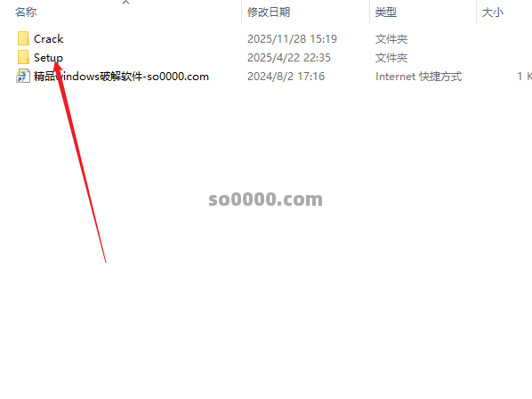Select the Crack folder icon
The width and height of the screenshot is (532, 399).
coord(23,38)
